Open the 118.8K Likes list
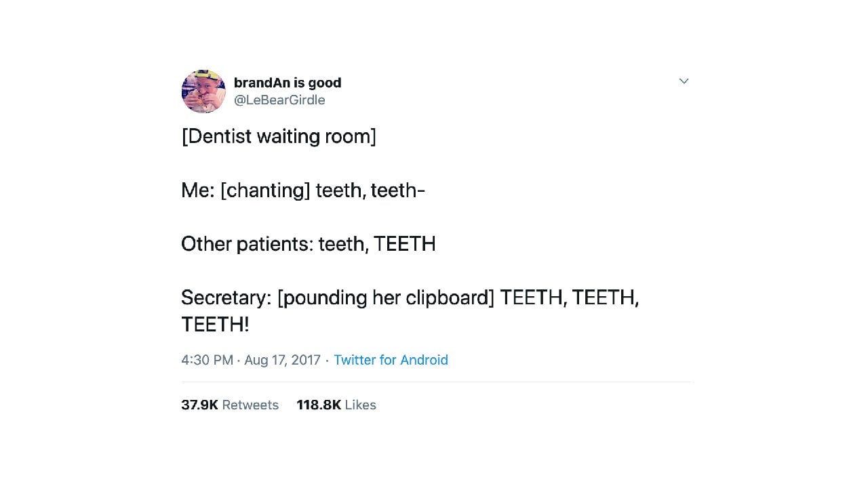 pyautogui.click(x=336, y=405)
